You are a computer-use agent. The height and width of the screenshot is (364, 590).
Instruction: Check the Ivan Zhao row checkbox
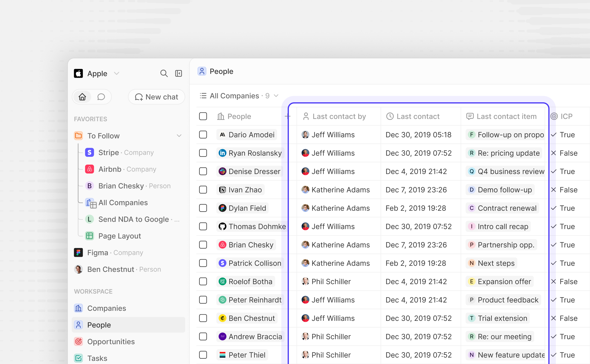203,190
